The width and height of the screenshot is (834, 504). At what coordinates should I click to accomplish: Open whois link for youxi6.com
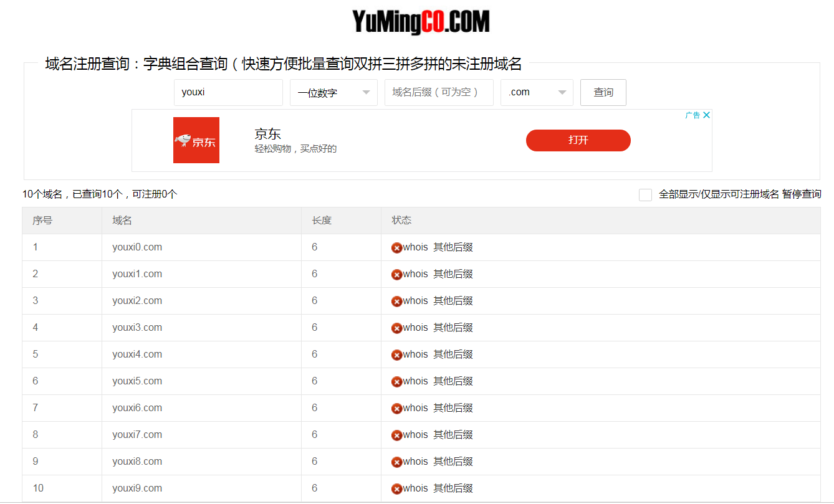[415, 408]
